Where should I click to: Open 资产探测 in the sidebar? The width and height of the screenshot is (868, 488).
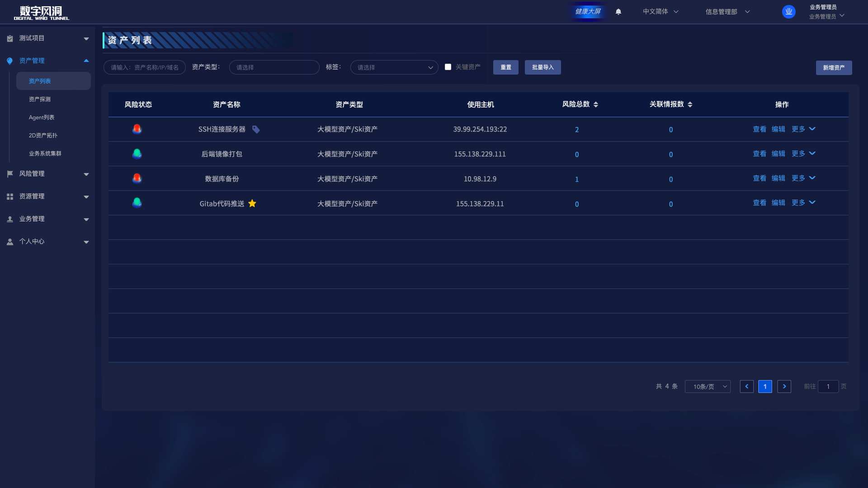(40, 99)
